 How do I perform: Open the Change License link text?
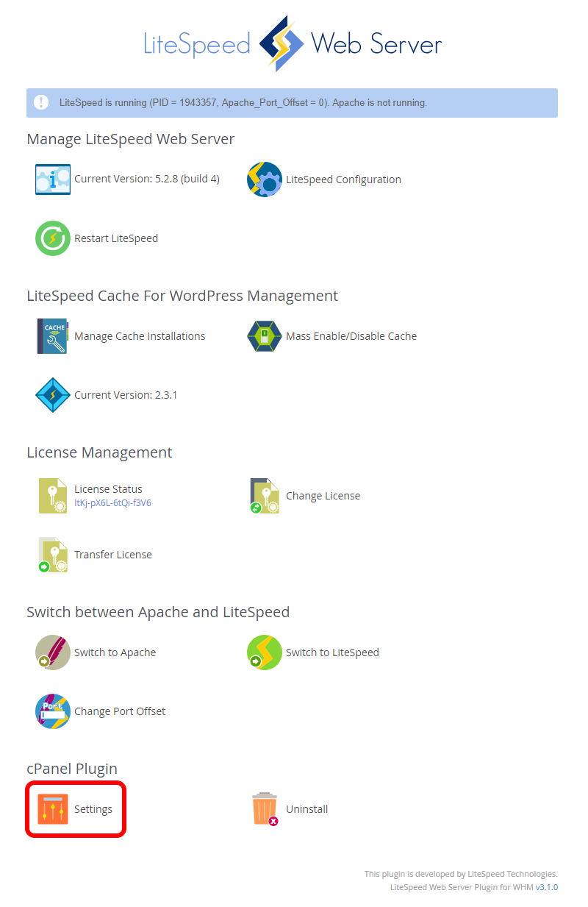(x=323, y=496)
